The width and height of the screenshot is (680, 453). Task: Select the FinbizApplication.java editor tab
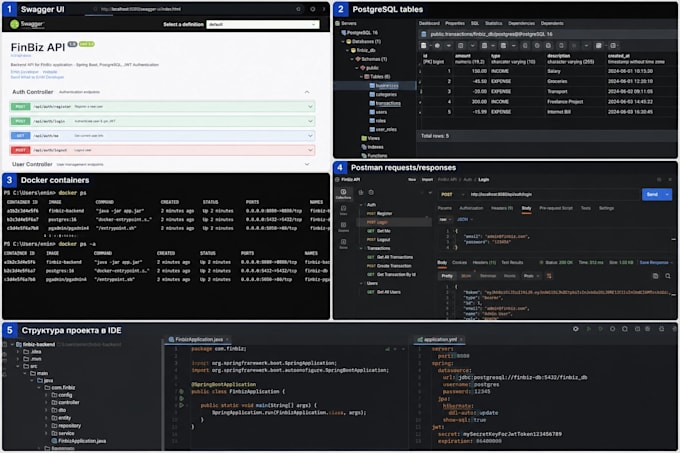tap(199, 339)
